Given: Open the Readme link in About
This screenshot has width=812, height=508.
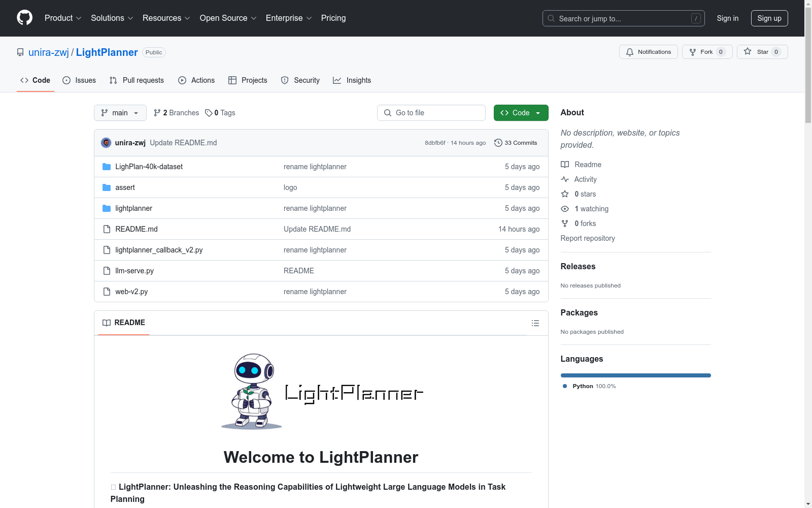Looking at the screenshot, I should pyautogui.click(x=581, y=165).
